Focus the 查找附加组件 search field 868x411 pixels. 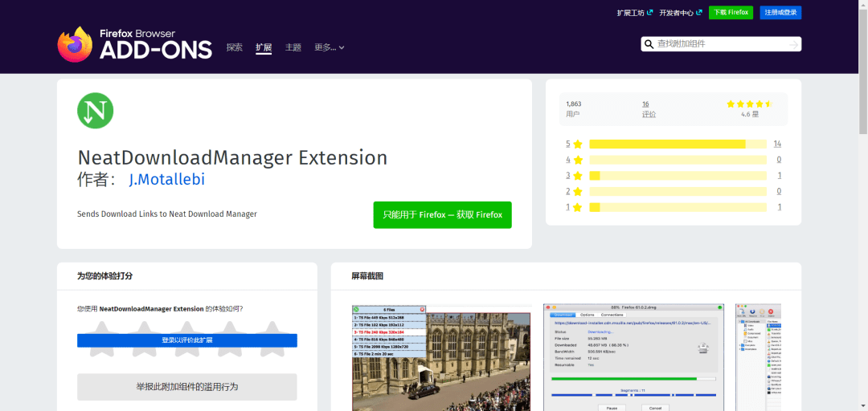(721, 44)
